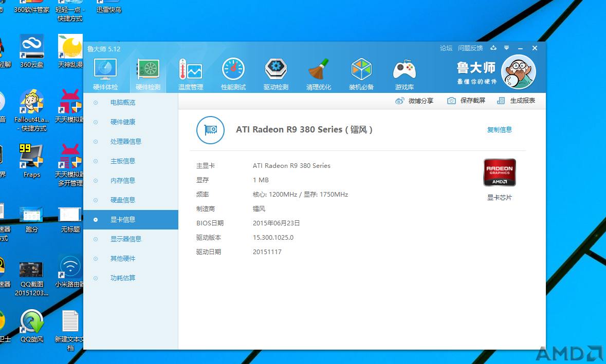Select the 显卡信息 sidebar item

tap(131, 220)
